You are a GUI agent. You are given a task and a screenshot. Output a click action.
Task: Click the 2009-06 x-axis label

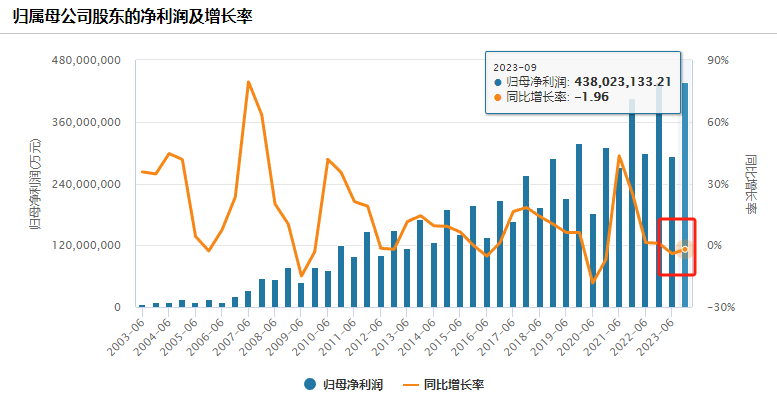tap(284, 337)
